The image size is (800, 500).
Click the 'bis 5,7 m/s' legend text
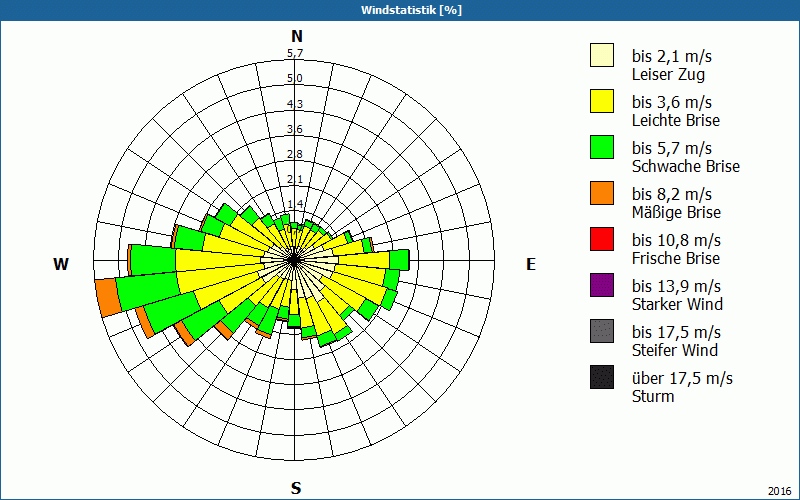[670, 148]
